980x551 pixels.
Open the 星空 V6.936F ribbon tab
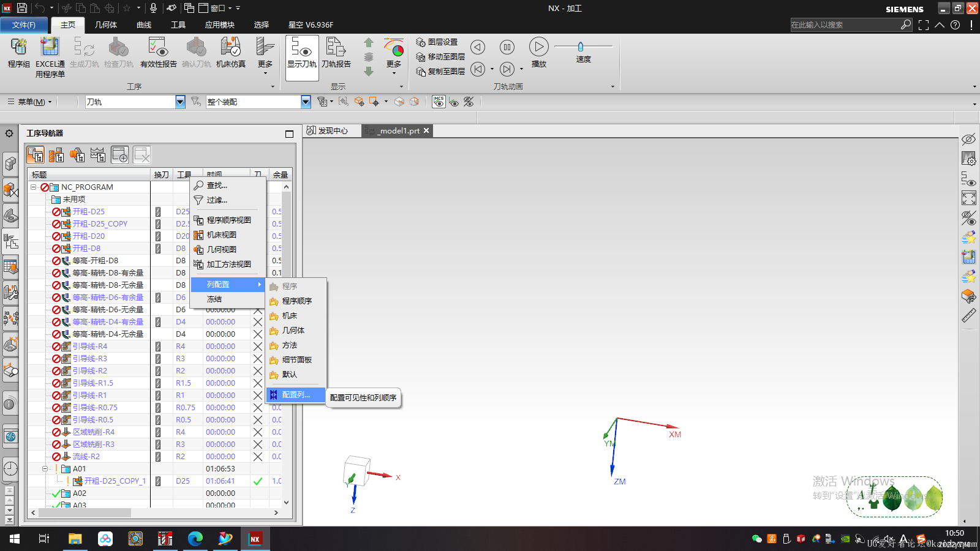pyautogui.click(x=311, y=25)
